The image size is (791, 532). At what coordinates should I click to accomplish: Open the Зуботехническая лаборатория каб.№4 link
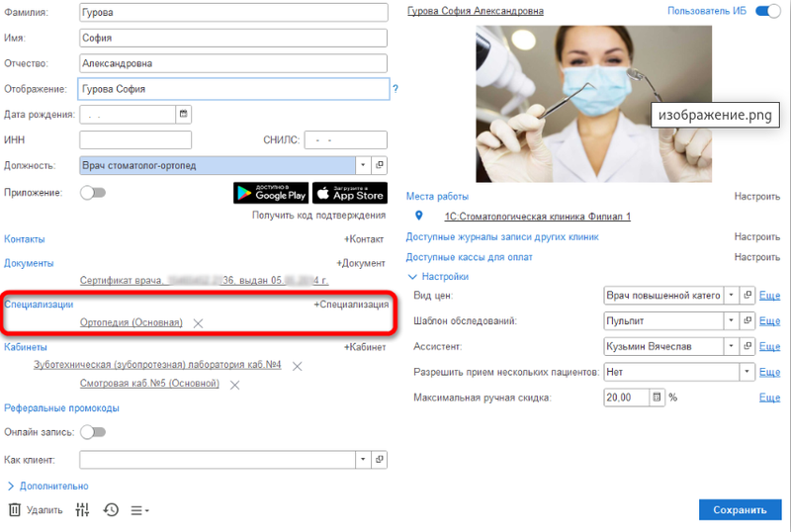(157, 365)
